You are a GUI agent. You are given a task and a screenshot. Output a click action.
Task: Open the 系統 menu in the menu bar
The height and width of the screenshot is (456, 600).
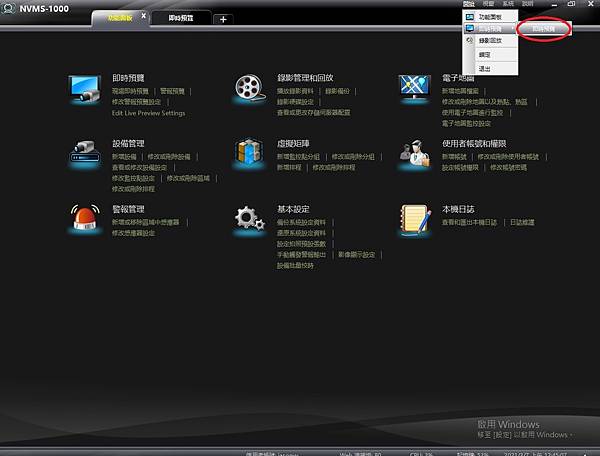(508, 4)
